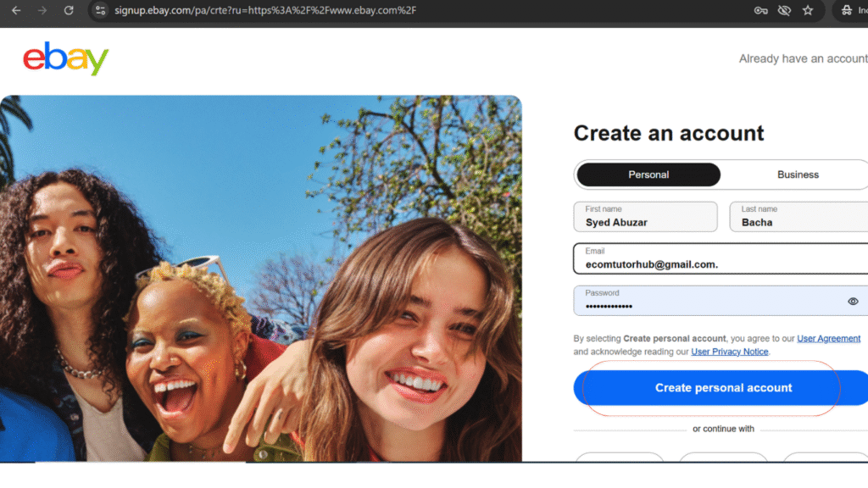
Task: Click the Incognito profile icon
Action: tap(848, 11)
